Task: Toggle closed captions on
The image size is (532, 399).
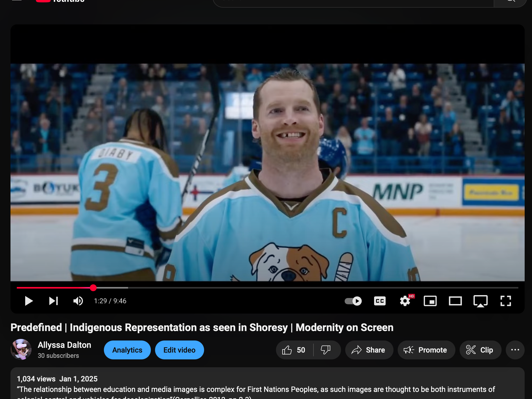Action: click(380, 301)
